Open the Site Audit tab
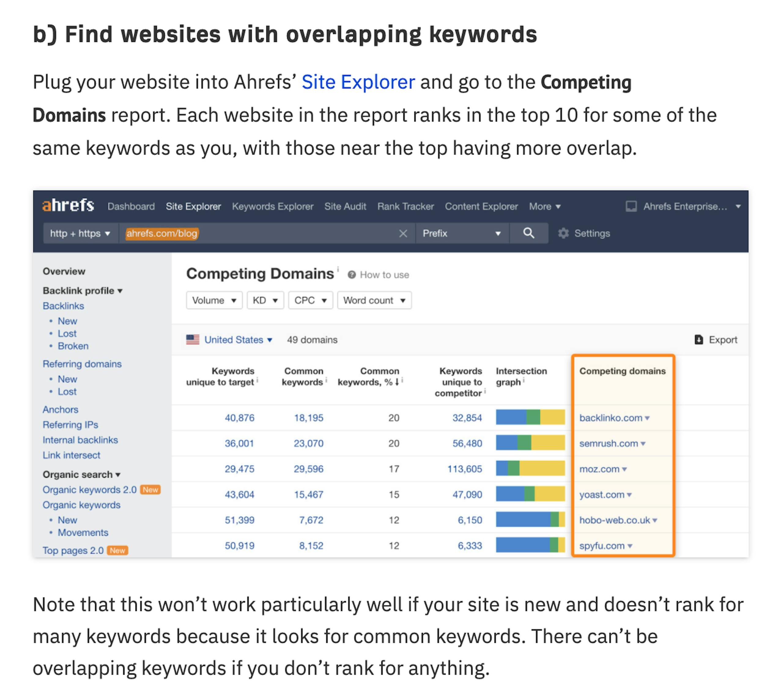 345,207
